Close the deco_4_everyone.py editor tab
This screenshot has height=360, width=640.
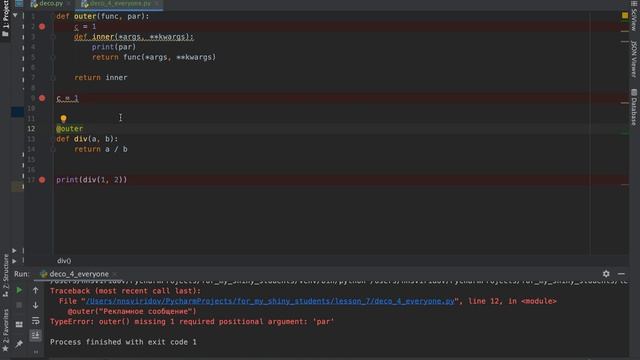click(x=157, y=3)
